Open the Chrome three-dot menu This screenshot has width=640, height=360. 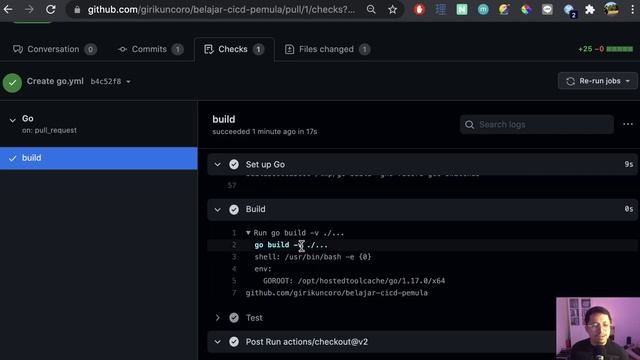point(632,9)
